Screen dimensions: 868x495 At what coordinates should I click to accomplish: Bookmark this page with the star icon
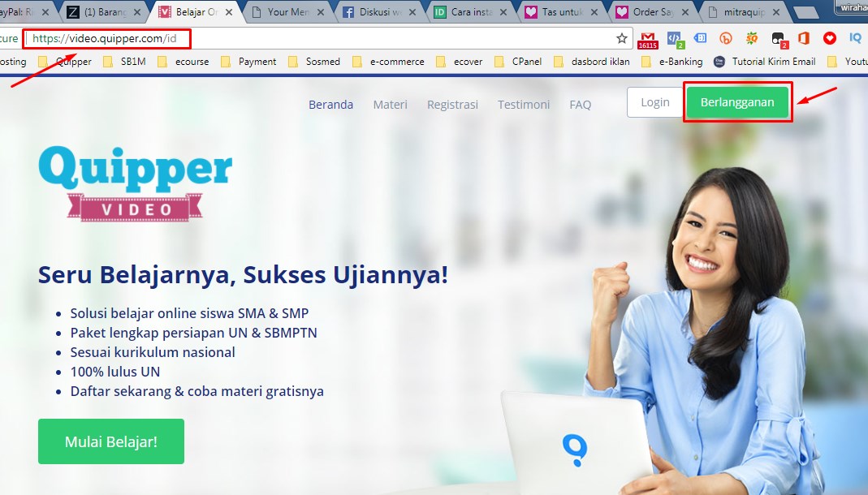622,38
